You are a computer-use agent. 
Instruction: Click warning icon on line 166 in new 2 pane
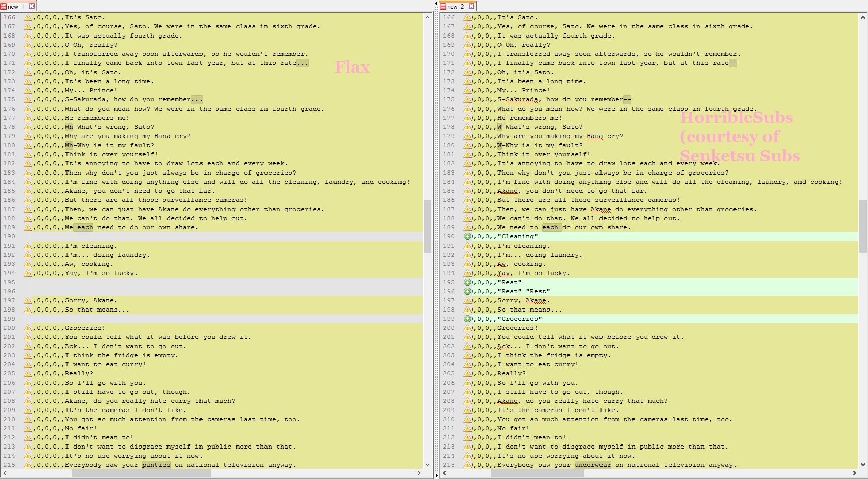pos(468,17)
